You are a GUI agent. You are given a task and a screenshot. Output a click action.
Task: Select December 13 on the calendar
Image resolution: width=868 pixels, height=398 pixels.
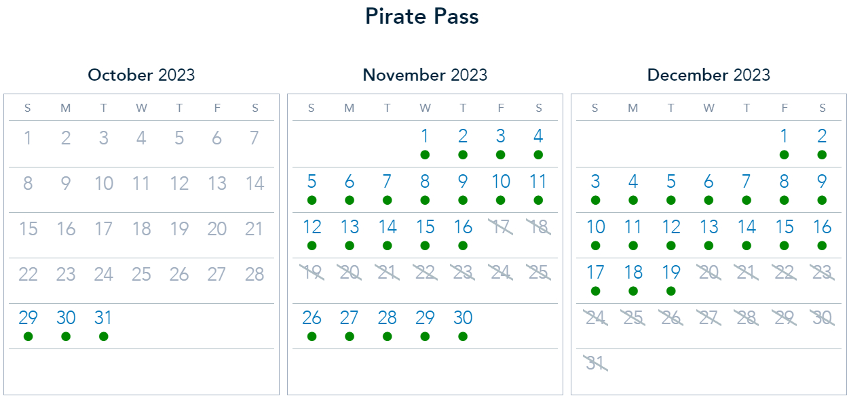pyautogui.click(x=709, y=227)
